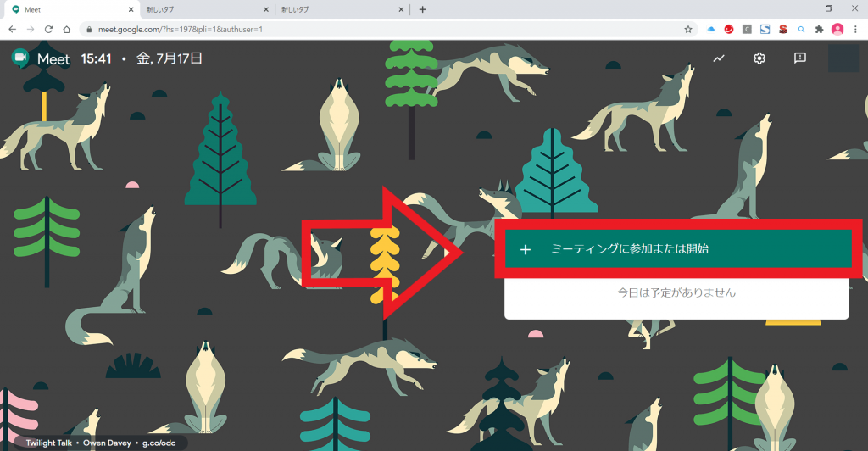Viewport: 868px width, 451px height.
Task: Open Chrome three-dot menu
Action: pos(855,30)
